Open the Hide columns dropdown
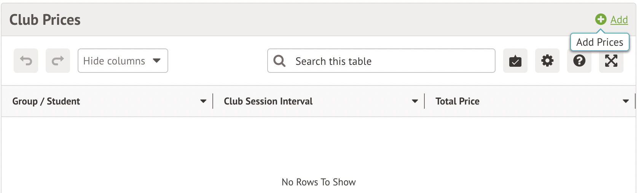This screenshot has width=644, height=193. [x=123, y=61]
